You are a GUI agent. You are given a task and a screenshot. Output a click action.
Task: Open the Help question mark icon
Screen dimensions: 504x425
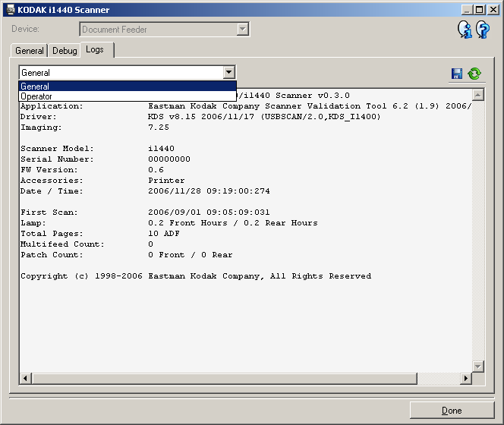[483, 30]
